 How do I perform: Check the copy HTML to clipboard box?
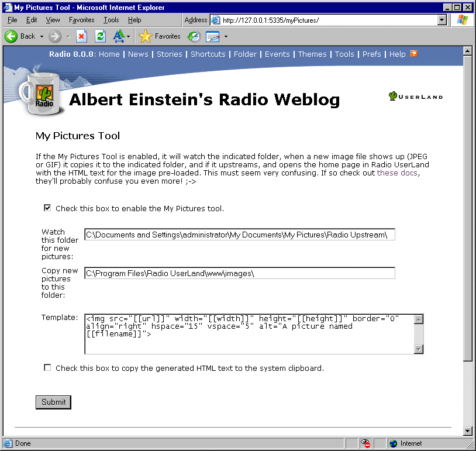click(x=47, y=368)
